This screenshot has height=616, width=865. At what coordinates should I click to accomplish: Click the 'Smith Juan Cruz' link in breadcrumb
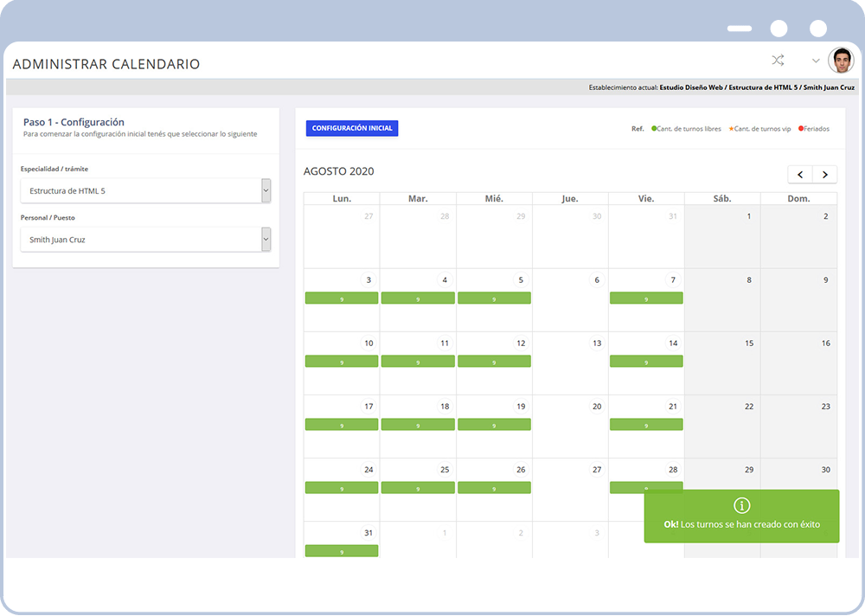tap(829, 87)
